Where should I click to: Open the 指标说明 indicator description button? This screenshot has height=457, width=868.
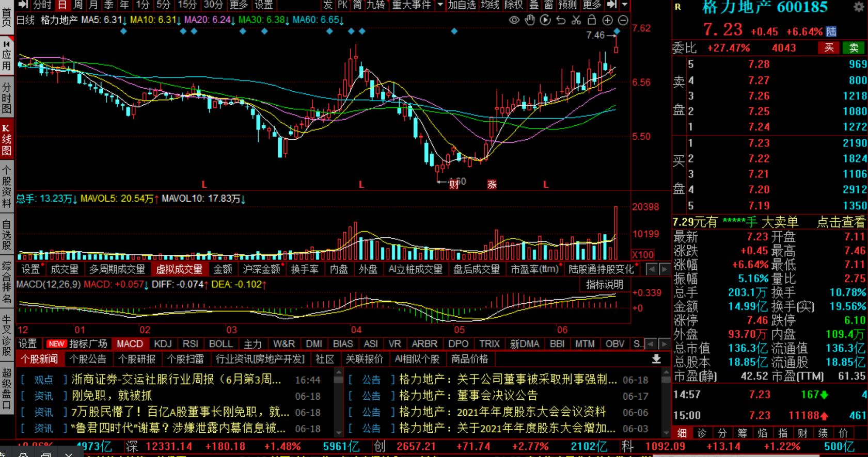click(x=605, y=284)
